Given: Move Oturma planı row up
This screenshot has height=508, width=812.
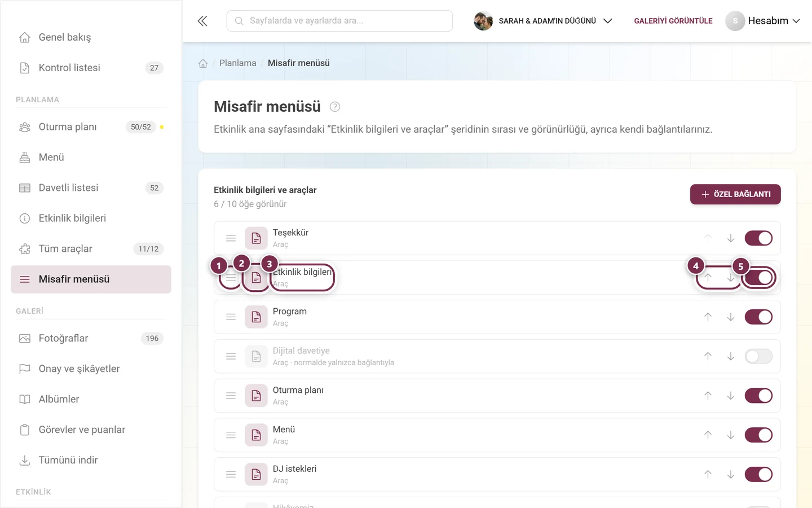Looking at the screenshot, I should click(x=708, y=396).
